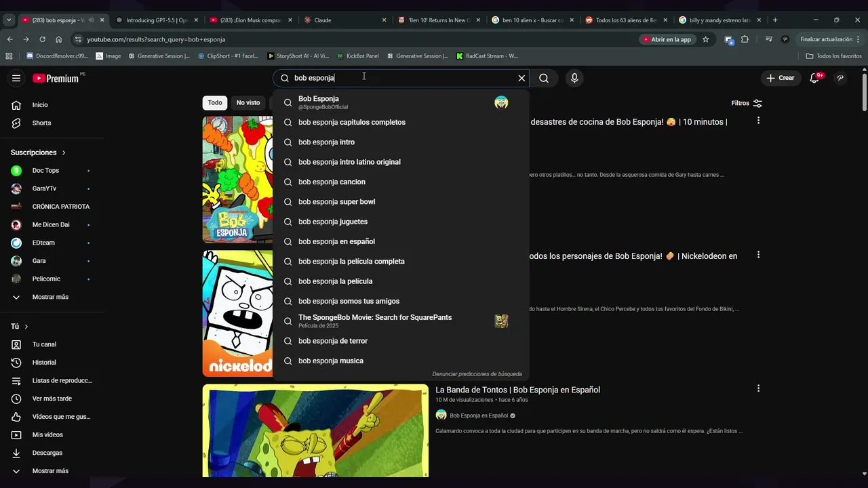868x488 pixels.
Task: Choose suggestion bob esponja musica
Action: (401, 361)
